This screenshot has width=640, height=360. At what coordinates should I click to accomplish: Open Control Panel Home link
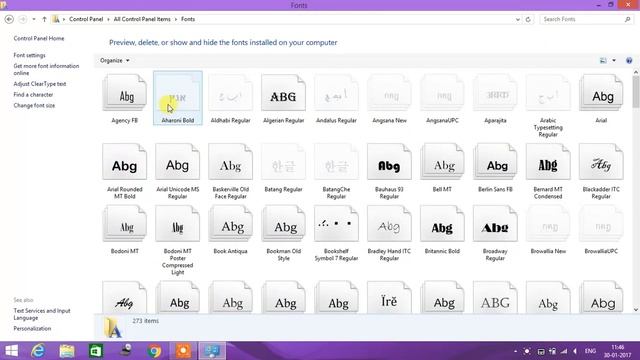point(39,38)
